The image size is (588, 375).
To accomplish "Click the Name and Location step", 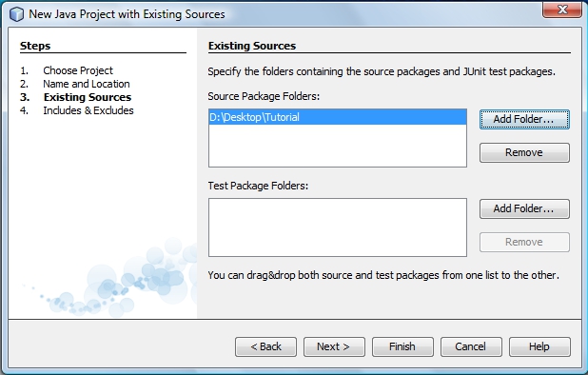I will [x=87, y=84].
